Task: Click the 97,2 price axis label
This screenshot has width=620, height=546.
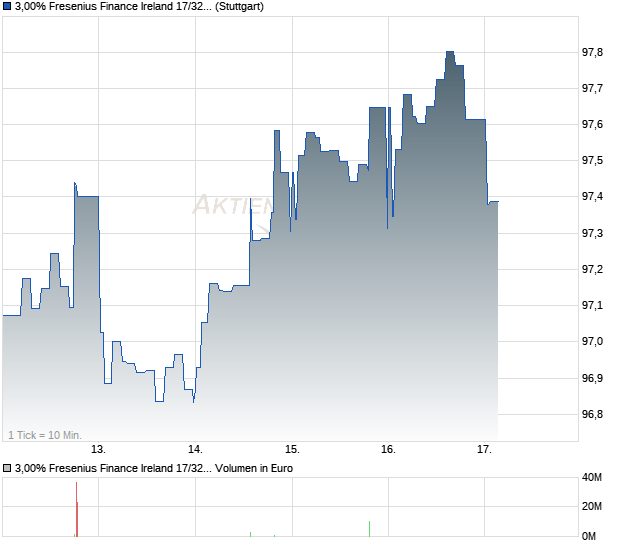Action: tap(592, 269)
